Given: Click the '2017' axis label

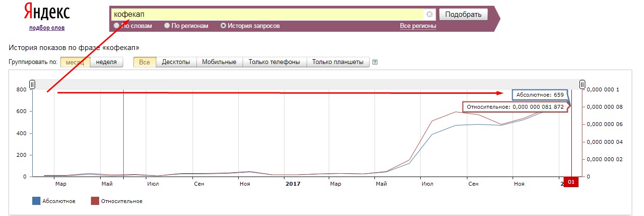Looking at the screenshot, I should 293,184.
